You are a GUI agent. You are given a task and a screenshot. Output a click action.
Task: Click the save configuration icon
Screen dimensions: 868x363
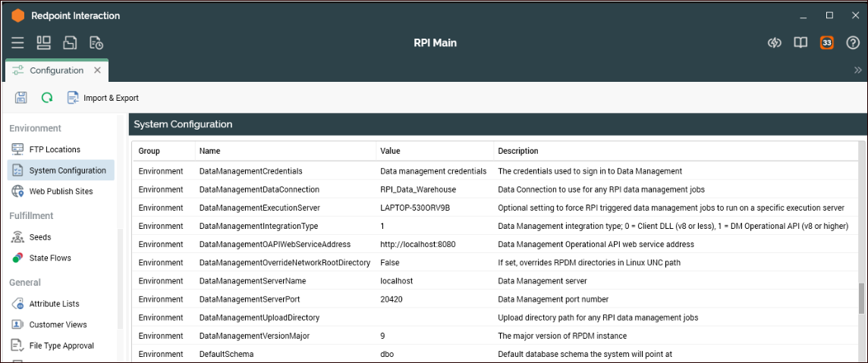tap(21, 98)
